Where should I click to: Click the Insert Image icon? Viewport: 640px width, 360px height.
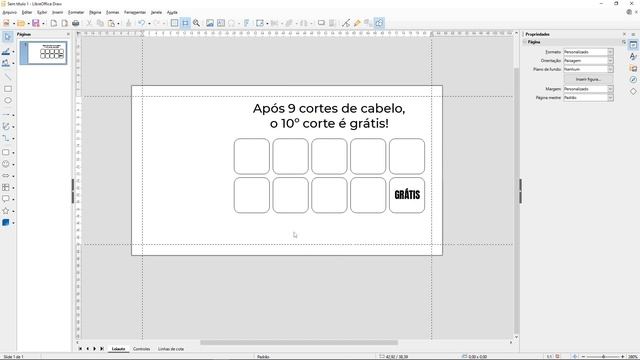point(210,23)
